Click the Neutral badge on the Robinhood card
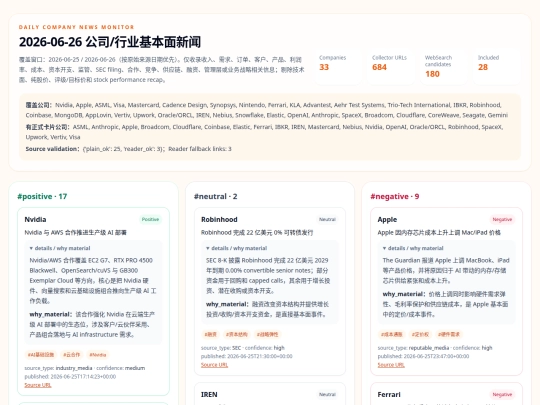 coord(327,219)
